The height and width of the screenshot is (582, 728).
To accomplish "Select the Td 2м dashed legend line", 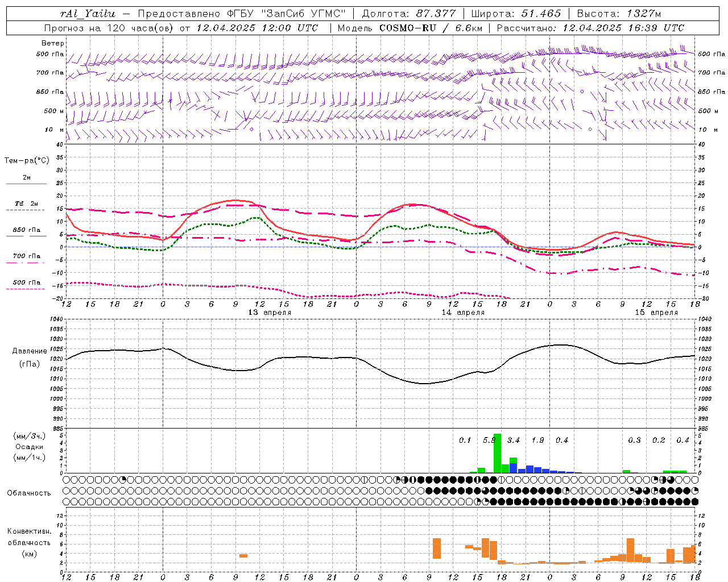I will (26, 210).
